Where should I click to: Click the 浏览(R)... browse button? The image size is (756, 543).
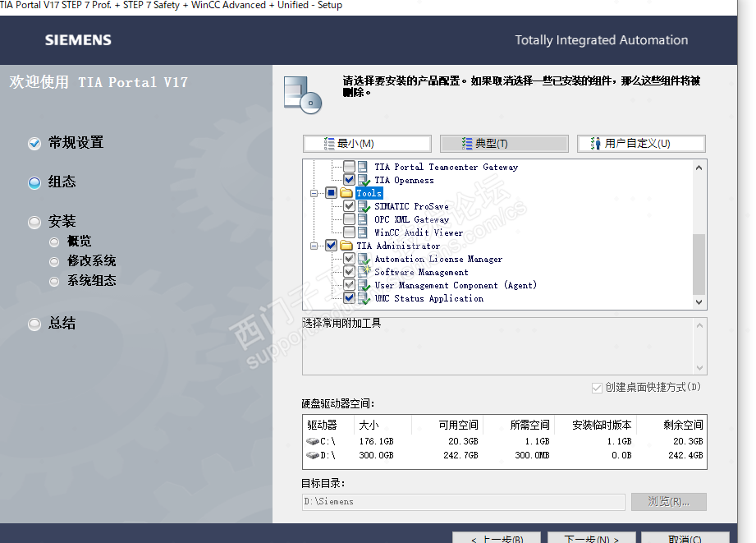click(669, 502)
